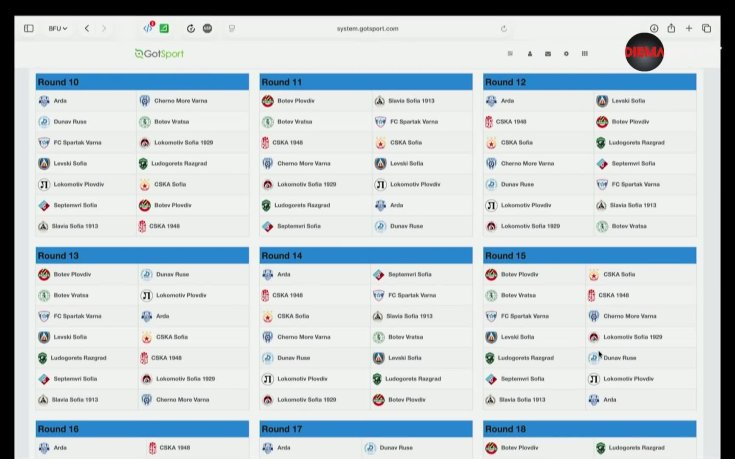Viewport: 735px width, 459px height.
Task: Click the Round 12 header
Action: pos(590,82)
